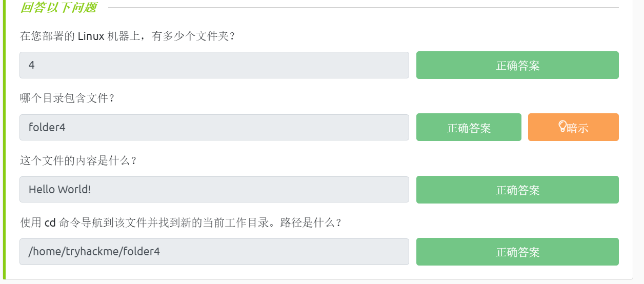Click the word Linux in the first question

[91, 36]
